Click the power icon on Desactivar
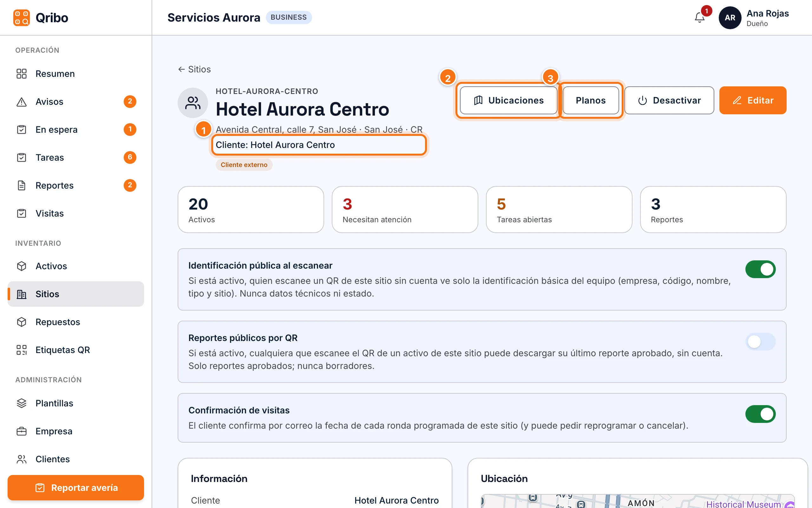Screen dimensions: 812x508 642,100
